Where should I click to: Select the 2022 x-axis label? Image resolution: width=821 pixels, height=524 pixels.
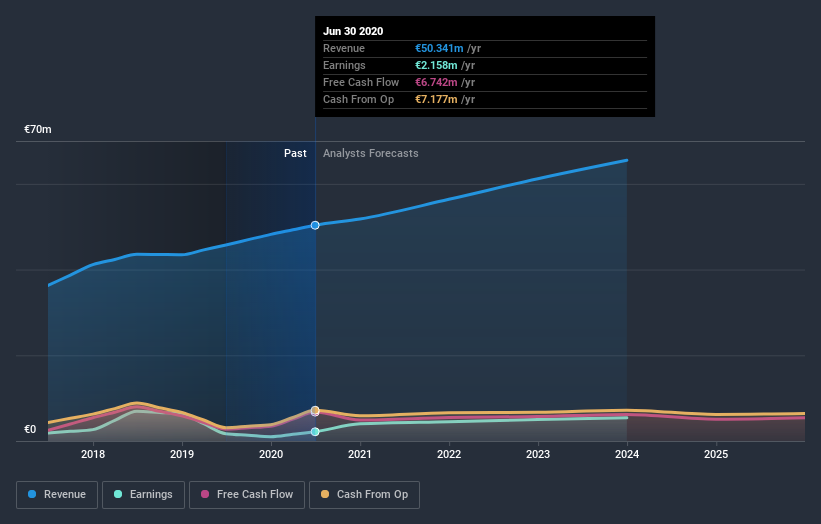click(x=449, y=454)
